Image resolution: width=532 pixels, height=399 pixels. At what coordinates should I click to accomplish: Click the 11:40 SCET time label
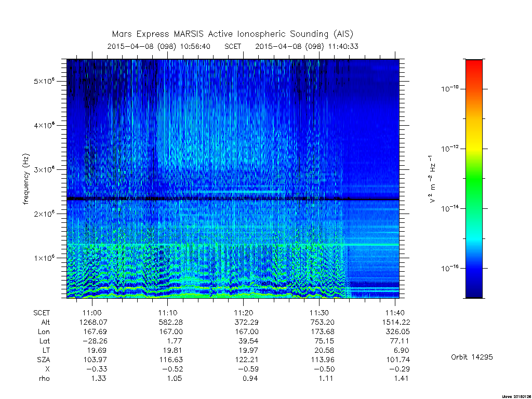click(395, 313)
